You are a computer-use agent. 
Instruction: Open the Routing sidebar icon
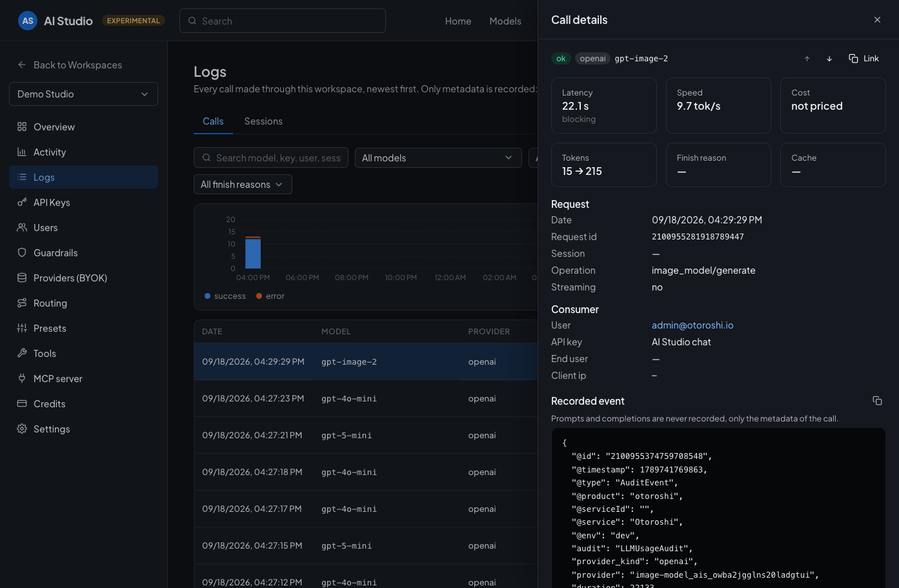[x=22, y=303]
